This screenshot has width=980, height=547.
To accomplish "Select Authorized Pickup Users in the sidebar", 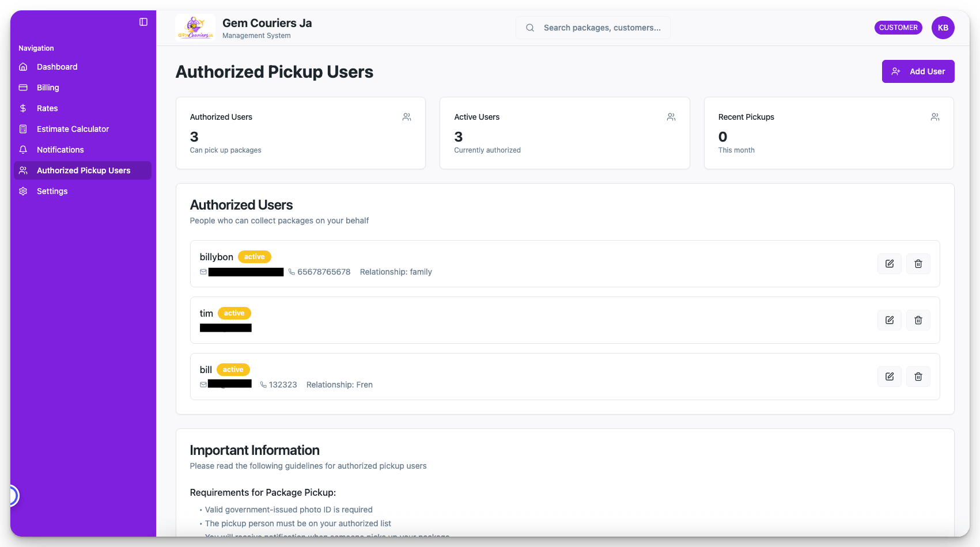I will point(83,170).
